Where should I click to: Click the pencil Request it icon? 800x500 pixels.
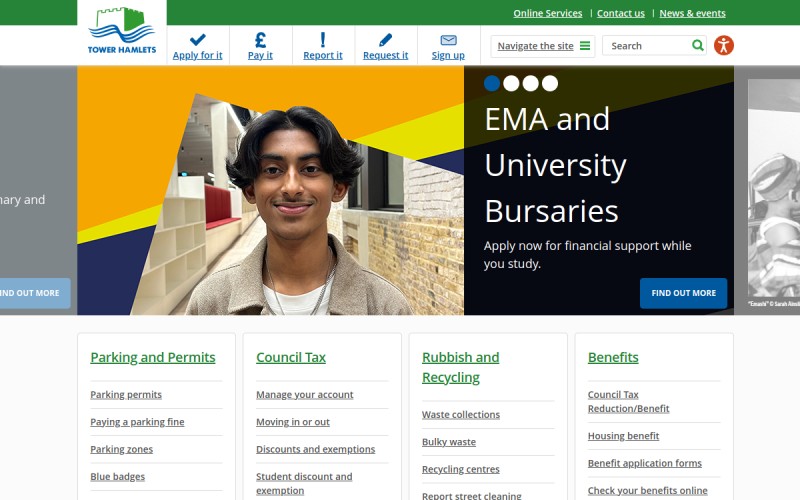(x=386, y=39)
